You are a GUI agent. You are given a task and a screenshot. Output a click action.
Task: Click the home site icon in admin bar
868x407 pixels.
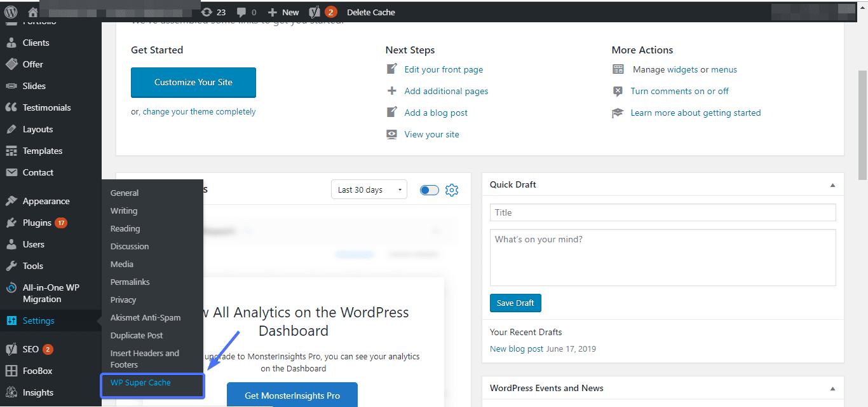coord(33,12)
